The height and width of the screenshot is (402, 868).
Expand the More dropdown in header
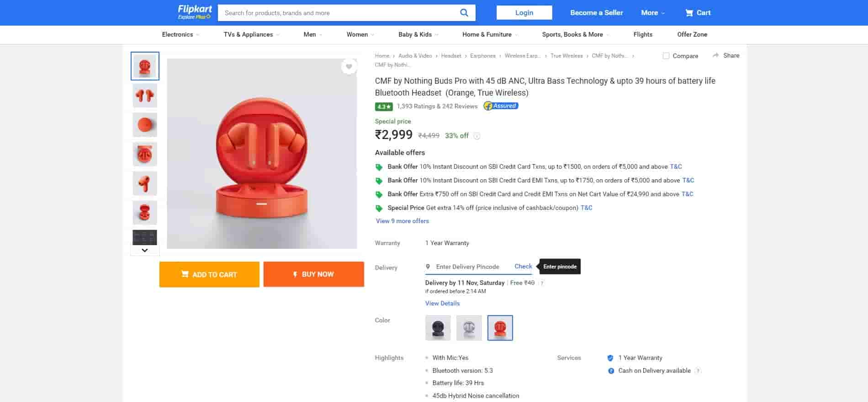(x=653, y=13)
